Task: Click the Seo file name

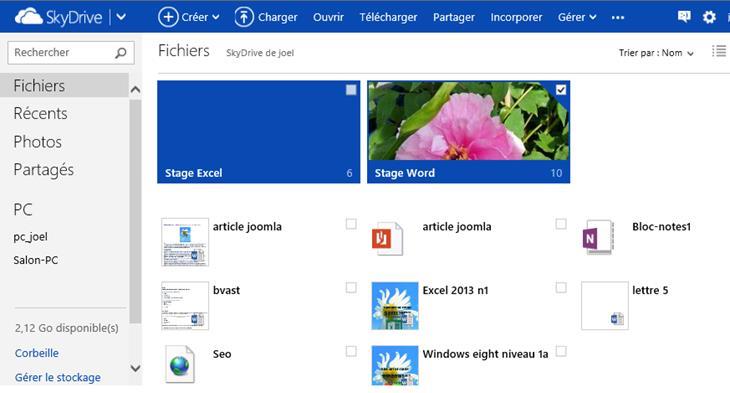Action: click(x=222, y=354)
